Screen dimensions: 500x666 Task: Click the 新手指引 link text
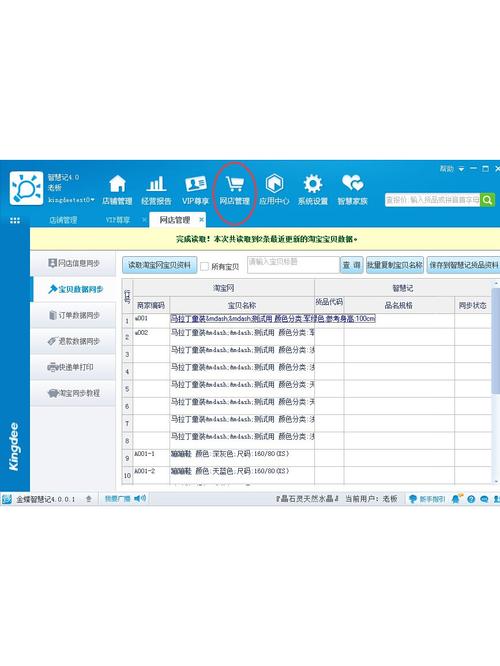click(x=432, y=499)
